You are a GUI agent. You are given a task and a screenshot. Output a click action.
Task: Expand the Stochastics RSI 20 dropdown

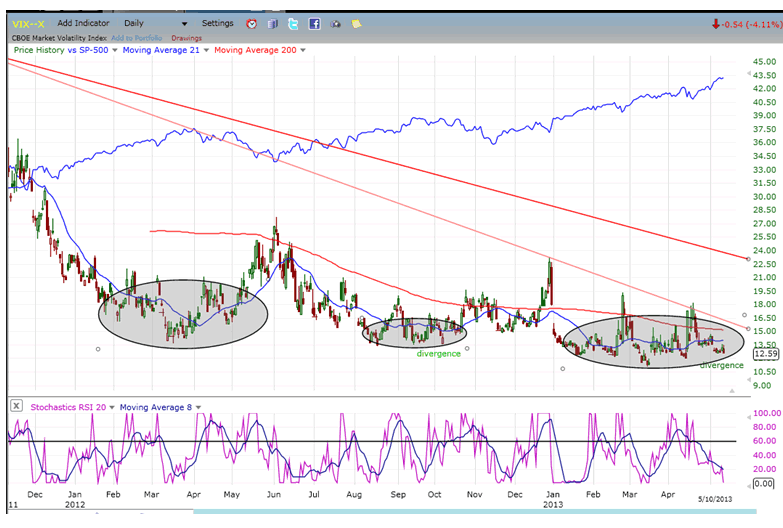(x=112, y=407)
